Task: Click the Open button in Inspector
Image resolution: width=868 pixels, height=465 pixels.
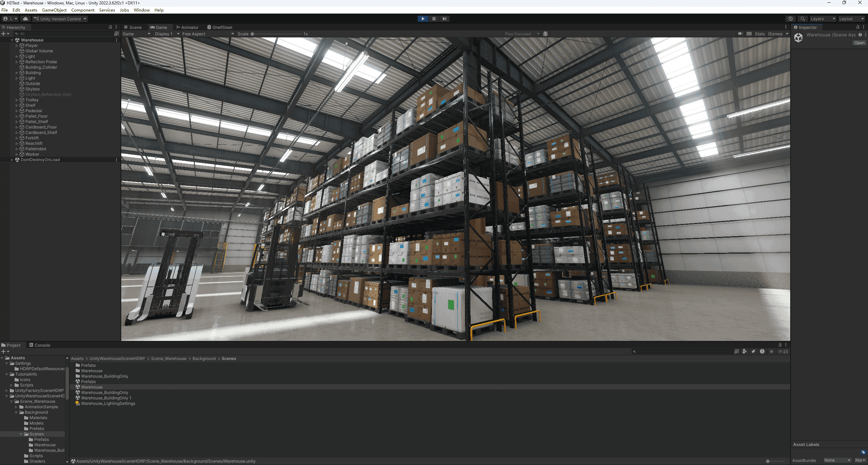Action: coord(859,43)
